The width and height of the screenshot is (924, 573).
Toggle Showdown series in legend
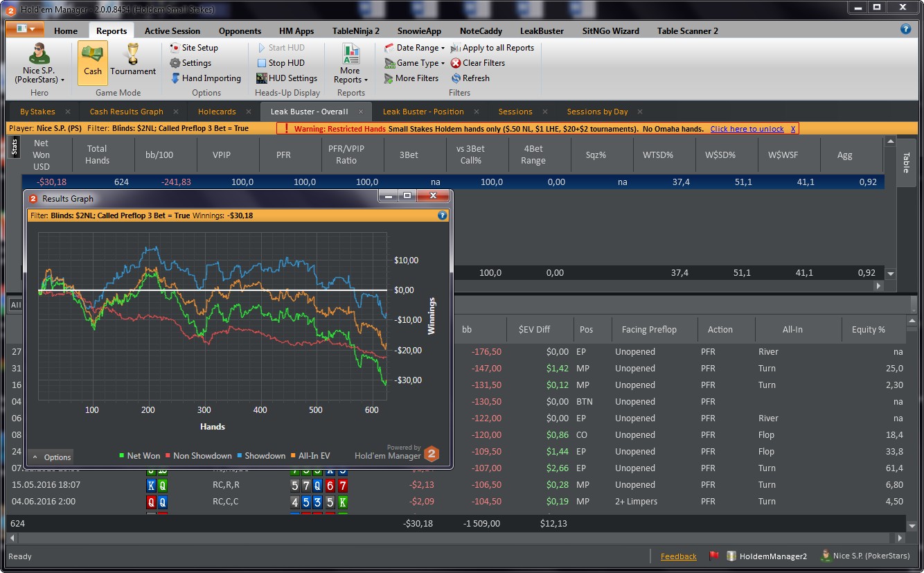[260, 455]
